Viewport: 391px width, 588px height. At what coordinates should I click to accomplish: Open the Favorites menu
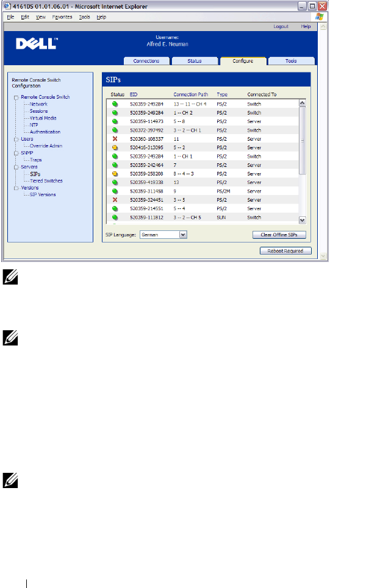pyautogui.click(x=62, y=17)
